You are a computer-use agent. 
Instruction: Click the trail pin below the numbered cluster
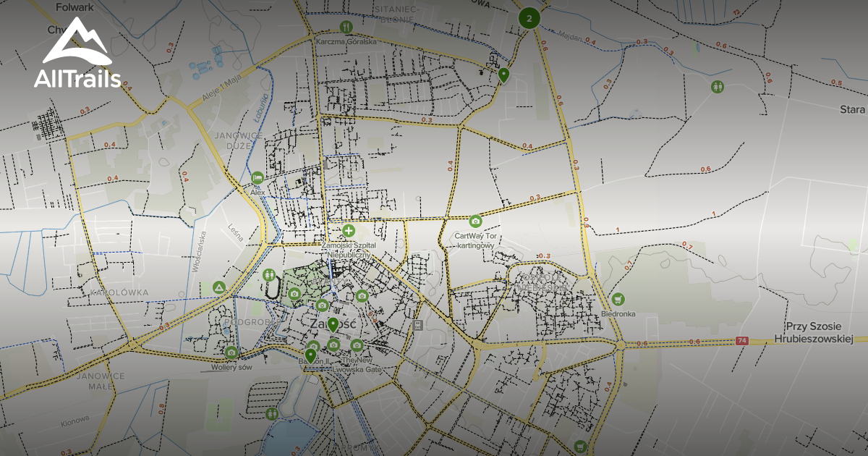(503, 74)
